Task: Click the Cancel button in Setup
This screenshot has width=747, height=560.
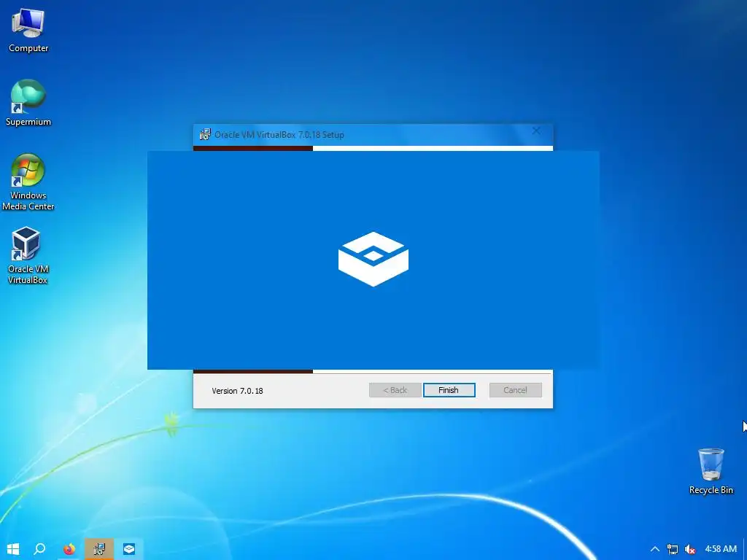Action: [515, 390]
